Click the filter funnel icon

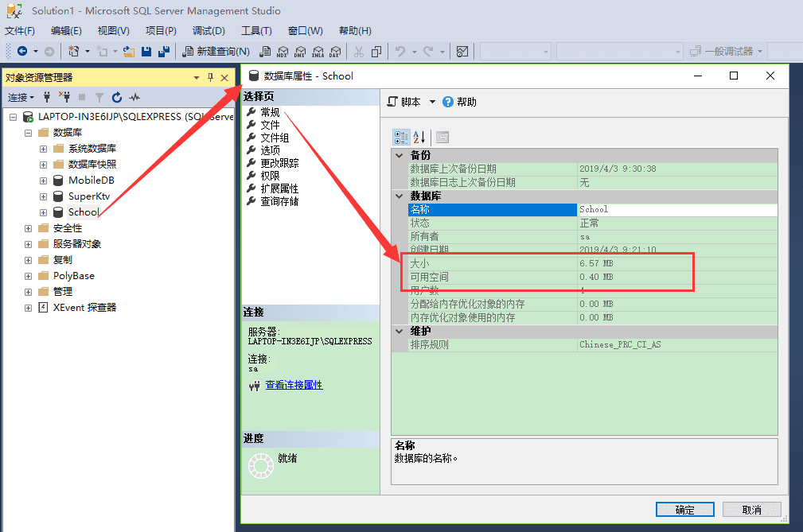99,97
